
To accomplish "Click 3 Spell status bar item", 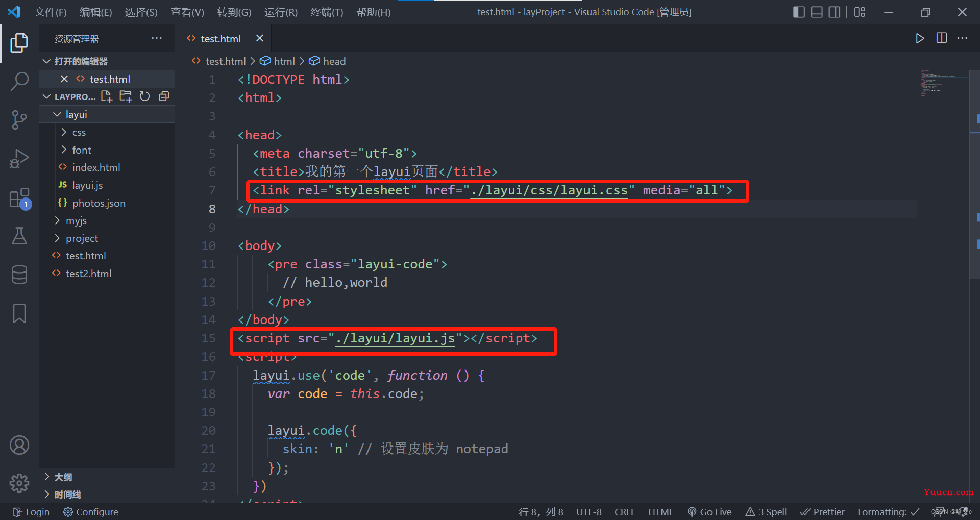I will pos(766,512).
